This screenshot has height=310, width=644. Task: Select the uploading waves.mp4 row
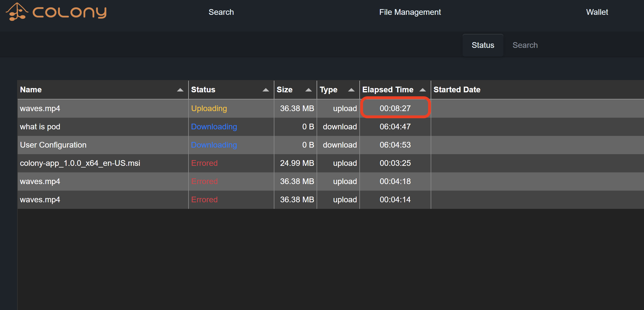click(x=40, y=109)
